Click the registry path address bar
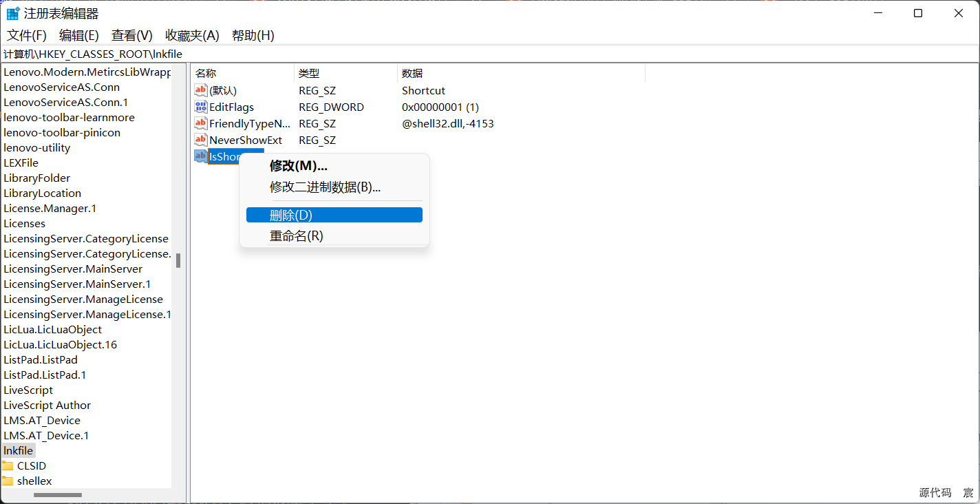The width and height of the screenshot is (980, 504). [490, 54]
